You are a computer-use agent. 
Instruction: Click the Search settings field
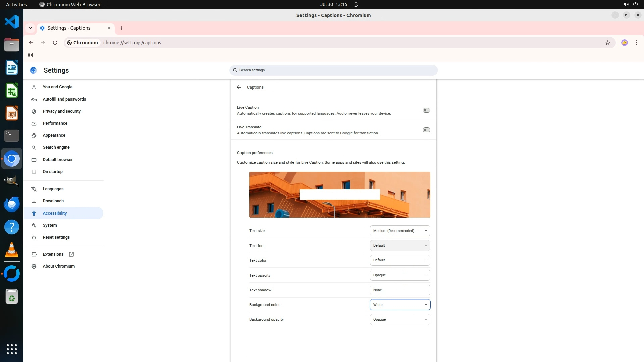click(x=333, y=70)
